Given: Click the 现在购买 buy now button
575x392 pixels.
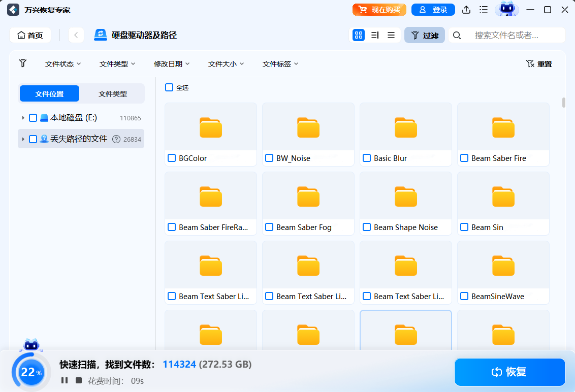Looking at the screenshot, I should pyautogui.click(x=380, y=10).
